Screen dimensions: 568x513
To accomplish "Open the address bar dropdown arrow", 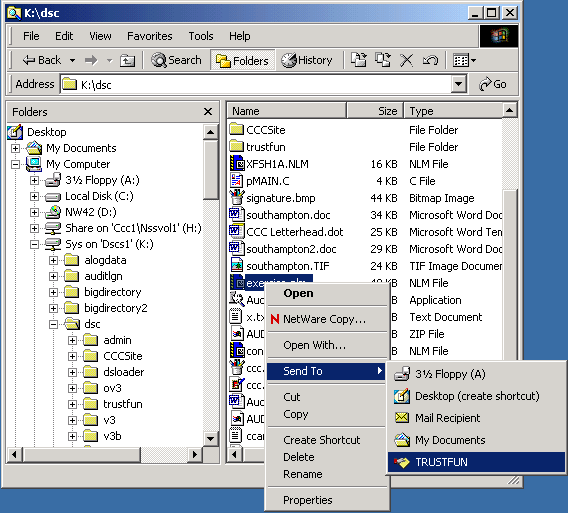I will point(459,84).
